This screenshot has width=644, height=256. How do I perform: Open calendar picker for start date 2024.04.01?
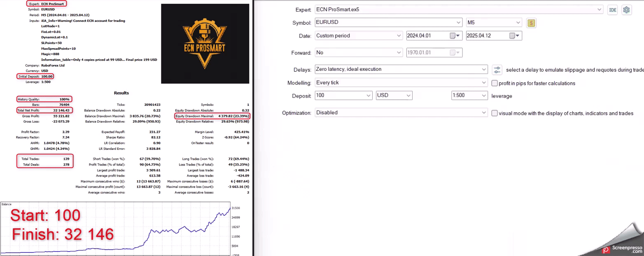[x=455, y=36]
